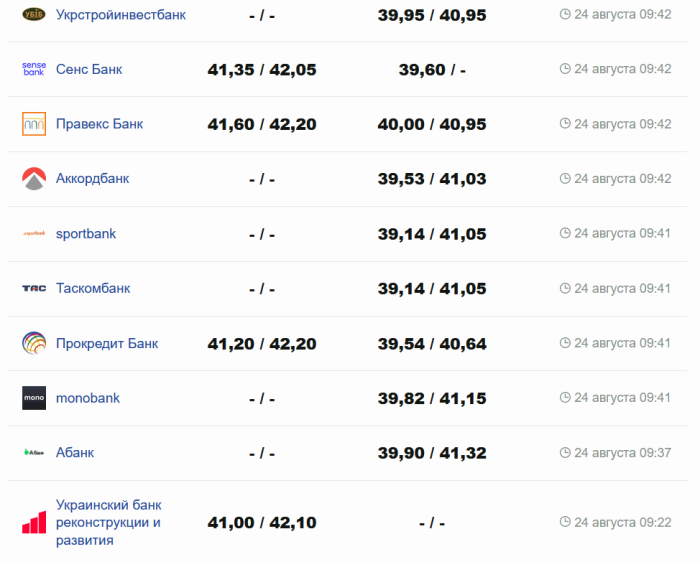Click the Укрстройинвестбанк logo icon
Screen dimensions: 700x562
(x=34, y=15)
